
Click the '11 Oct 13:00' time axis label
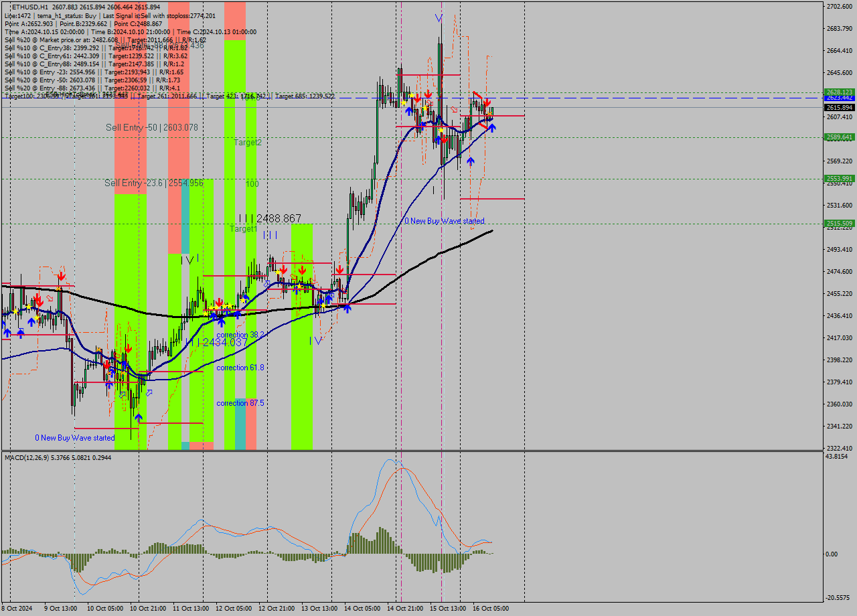point(190,609)
